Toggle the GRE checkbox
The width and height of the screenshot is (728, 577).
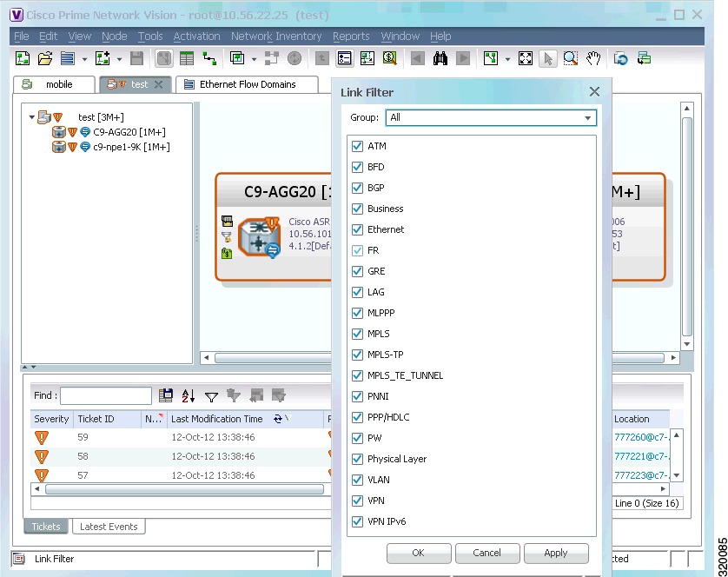(357, 271)
